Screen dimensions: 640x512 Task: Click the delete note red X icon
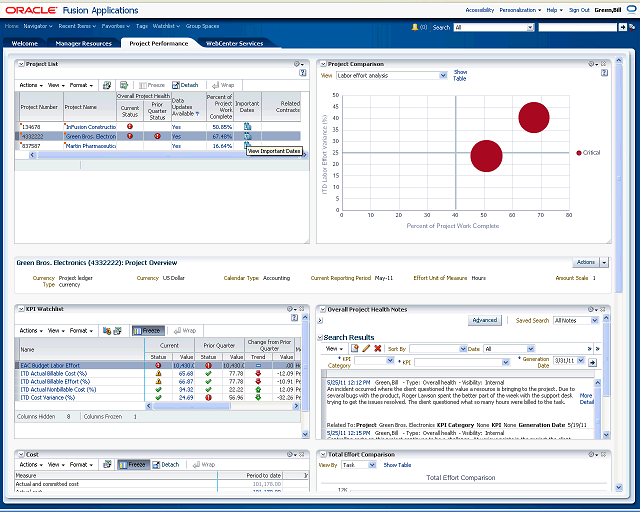click(377, 348)
